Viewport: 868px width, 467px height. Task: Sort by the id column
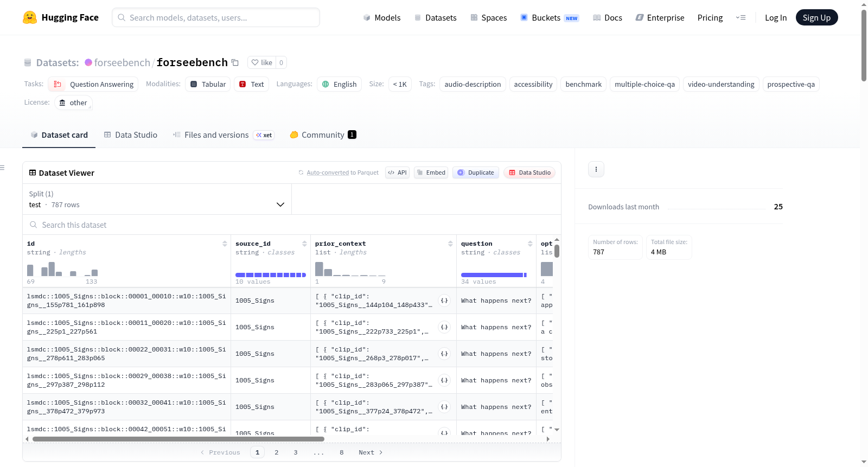[x=225, y=244]
